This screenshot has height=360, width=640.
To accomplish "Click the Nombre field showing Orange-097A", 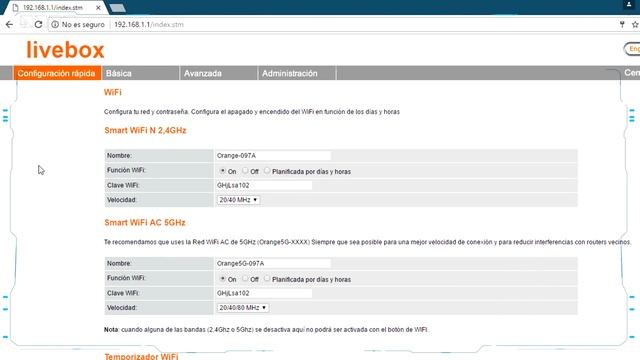I will (273, 156).
